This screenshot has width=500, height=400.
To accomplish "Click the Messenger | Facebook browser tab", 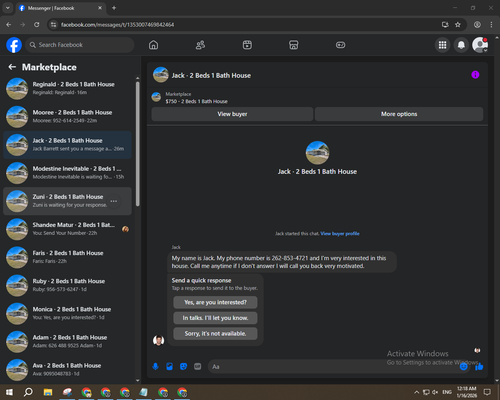I will point(60,8).
